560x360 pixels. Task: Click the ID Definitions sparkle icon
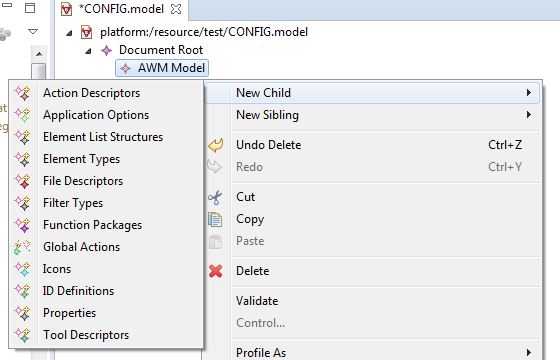click(22, 291)
